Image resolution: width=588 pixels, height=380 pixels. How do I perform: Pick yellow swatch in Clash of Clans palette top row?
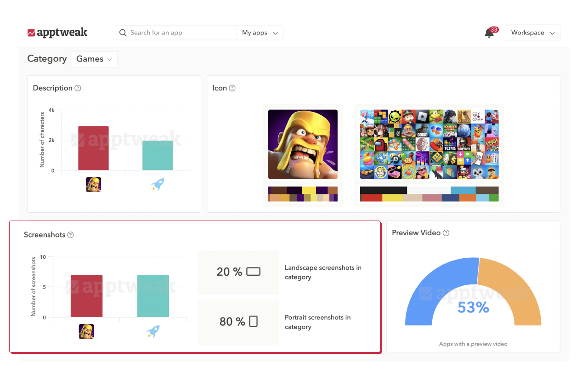(309, 190)
